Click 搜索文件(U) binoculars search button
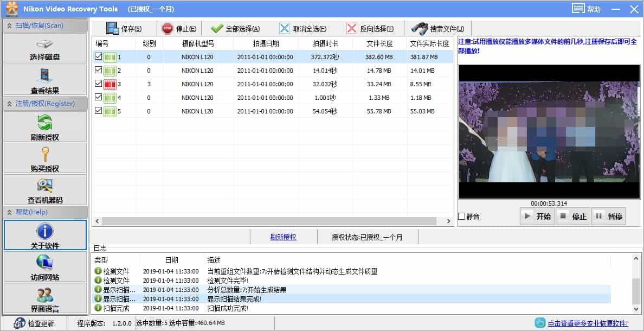This screenshot has width=644, height=331. pos(438,29)
